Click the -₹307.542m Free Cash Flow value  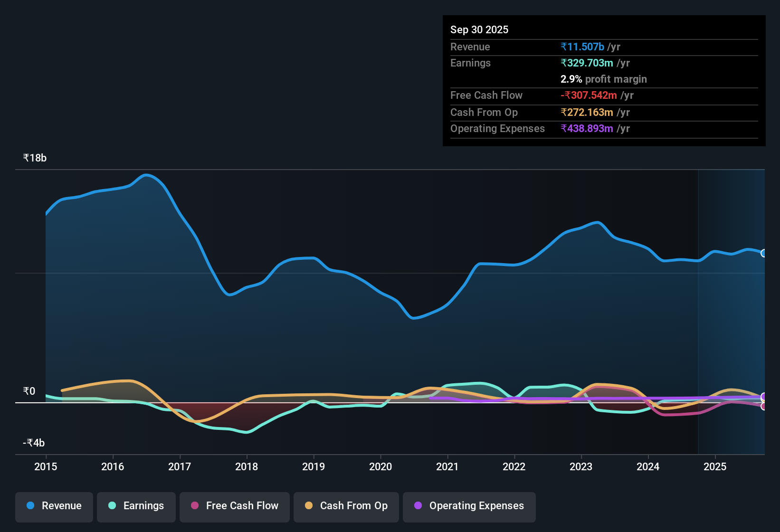[x=589, y=95]
